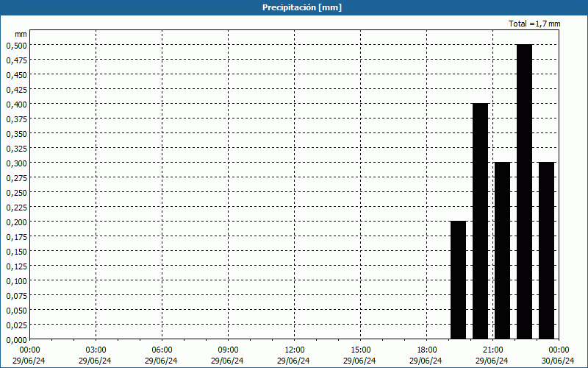Select the 0,300 bar just after 21:00
Image resolution: width=588 pixels, height=368 pixels.
click(x=503, y=251)
